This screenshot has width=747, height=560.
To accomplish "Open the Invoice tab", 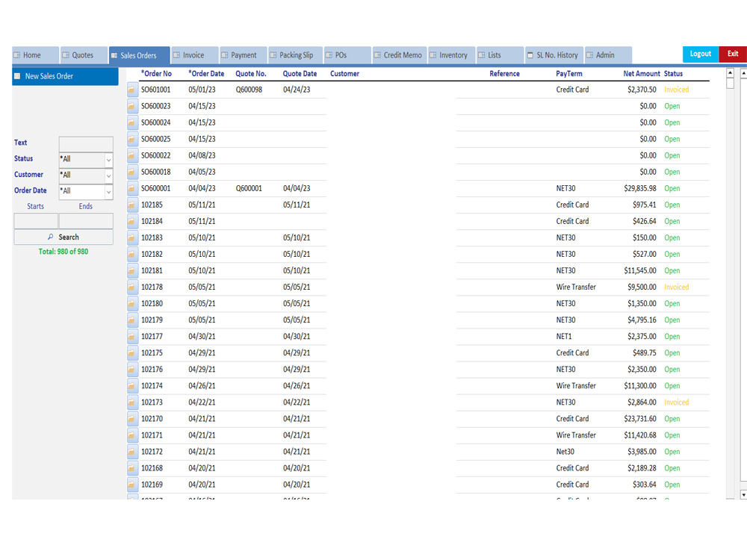I will coord(195,55).
